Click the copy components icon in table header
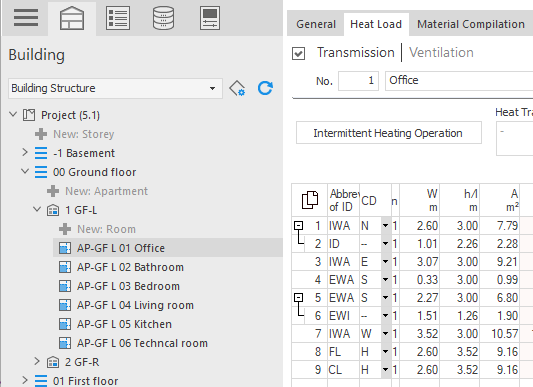The width and height of the screenshot is (533, 387). tap(310, 200)
